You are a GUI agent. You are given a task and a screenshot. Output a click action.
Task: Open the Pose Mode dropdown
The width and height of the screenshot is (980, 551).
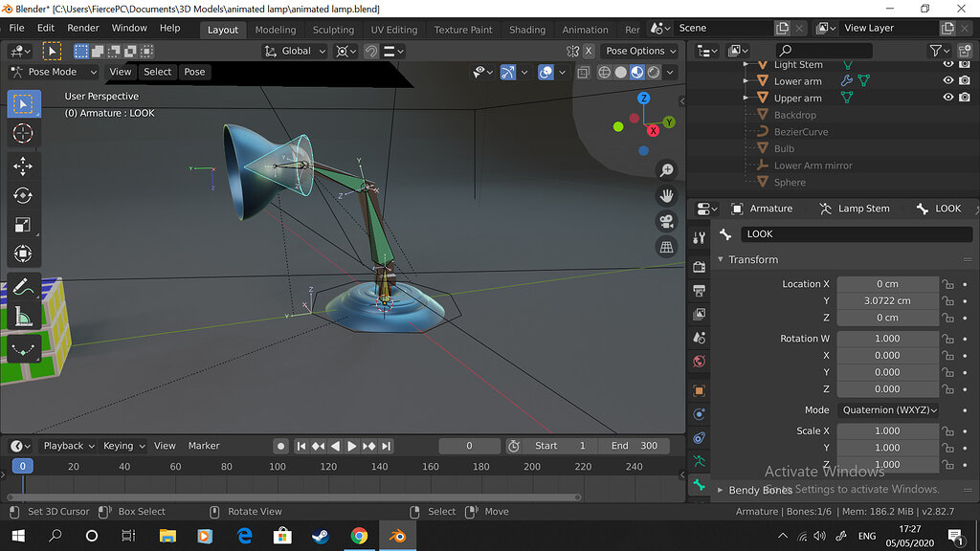tap(54, 72)
